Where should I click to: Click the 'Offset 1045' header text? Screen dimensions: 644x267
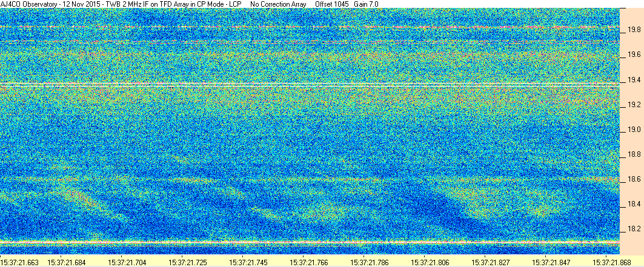pos(332,4)
